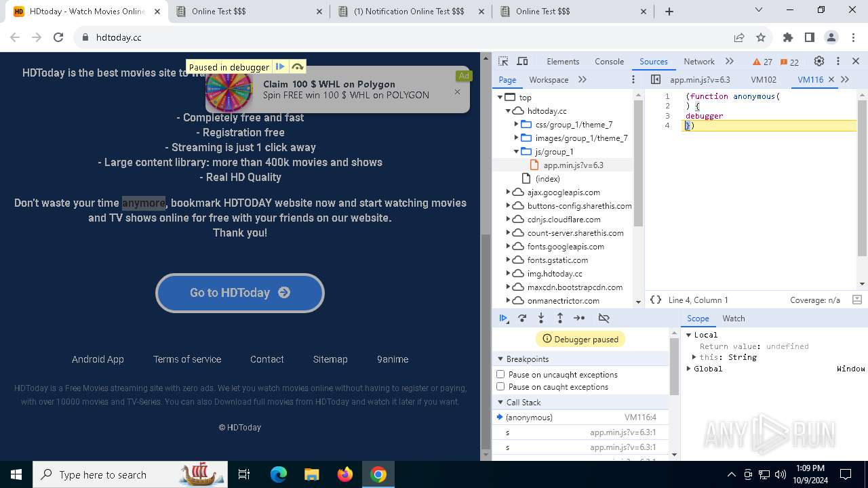Step out of current function
The image size is (868, 488).
click(560, 318)
